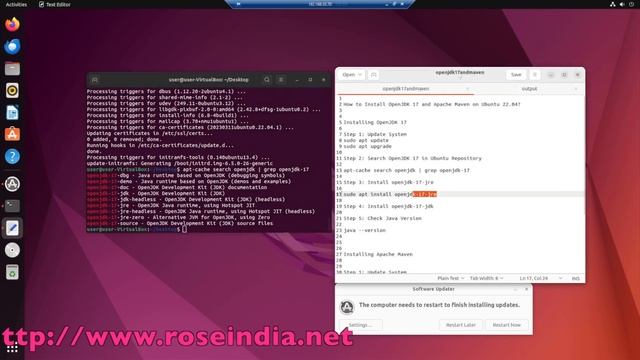Open Text Editor app menu in top bar
640x360 pixels.
coord(55,4)
